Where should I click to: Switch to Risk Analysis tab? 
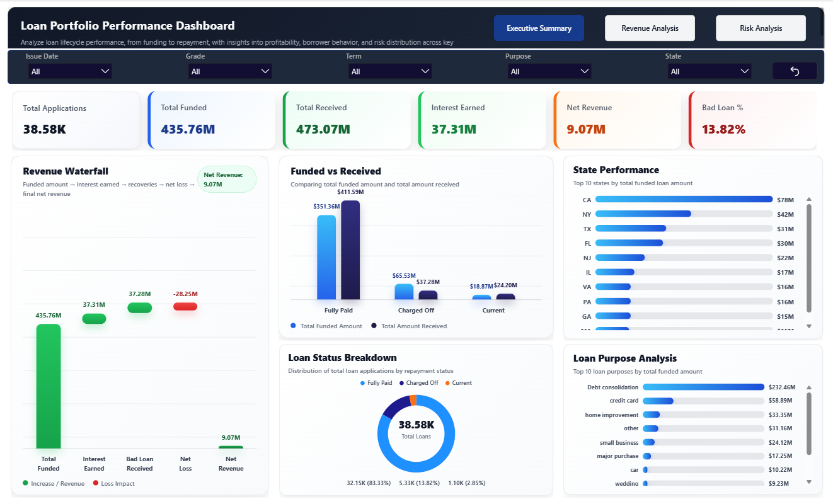761,28
